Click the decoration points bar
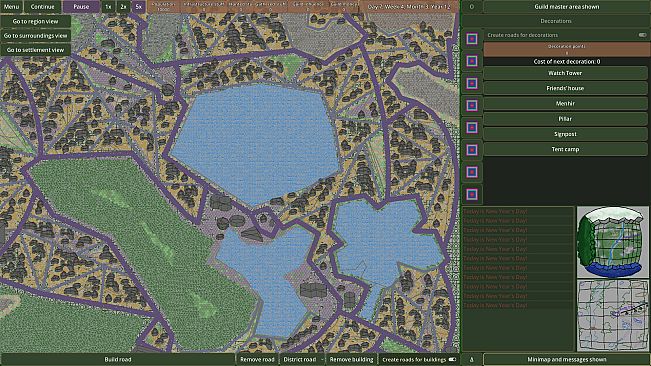Image resolution: width=651 pixels, height=366 pixels. coord(566,49)
